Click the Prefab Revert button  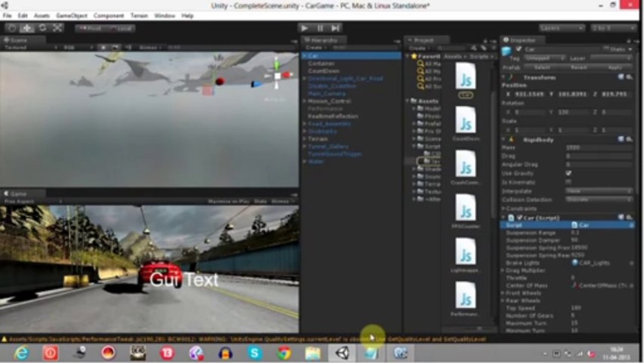click(579, 67)
